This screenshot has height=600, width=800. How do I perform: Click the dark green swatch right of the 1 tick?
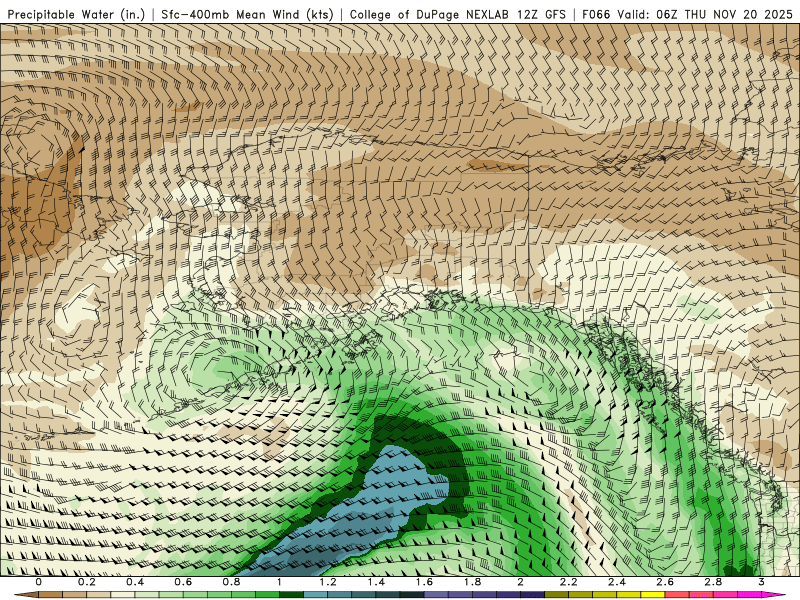(x=291, y=595)
